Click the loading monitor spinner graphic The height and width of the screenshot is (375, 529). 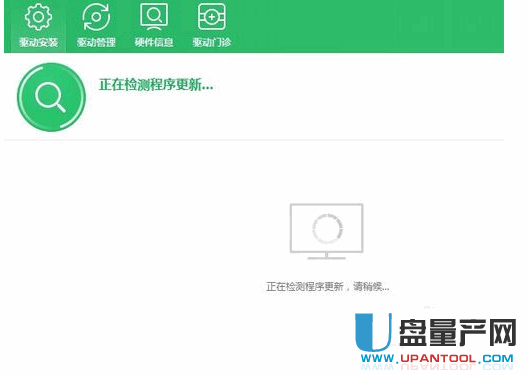tap(327, 231)
